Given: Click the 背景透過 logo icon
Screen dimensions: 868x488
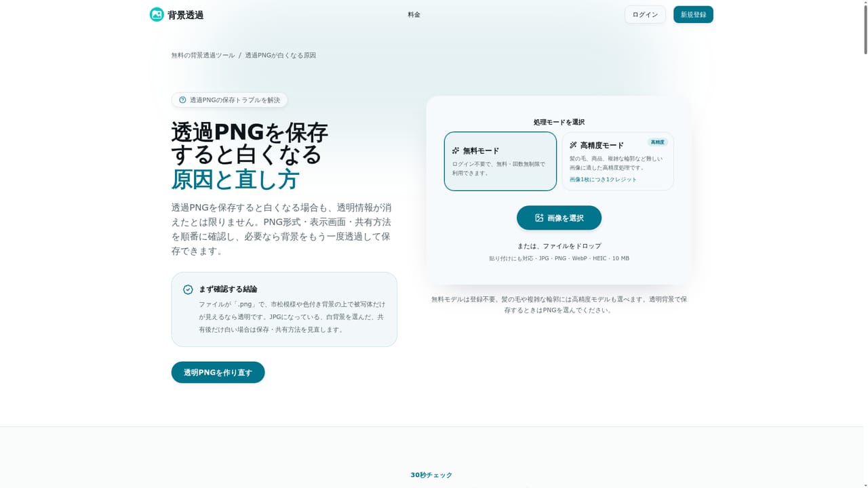Looking at the screenshot, I should (x=157, y=14).
